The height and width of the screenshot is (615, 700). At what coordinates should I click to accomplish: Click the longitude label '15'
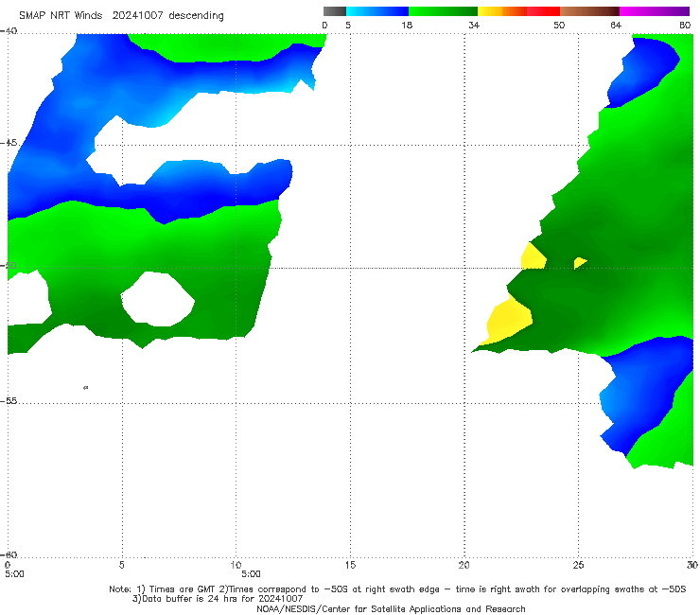tap(350, 565)
